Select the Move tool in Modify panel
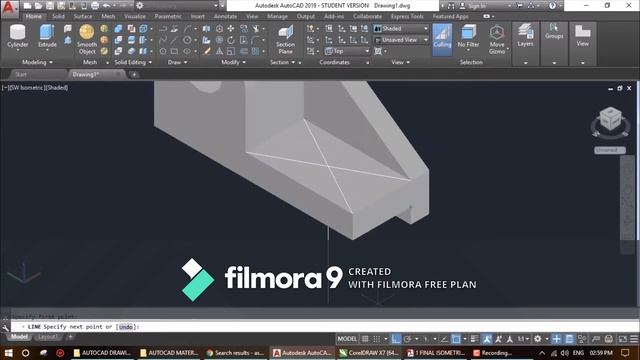 pyautogui.click(x=231, y=29)
